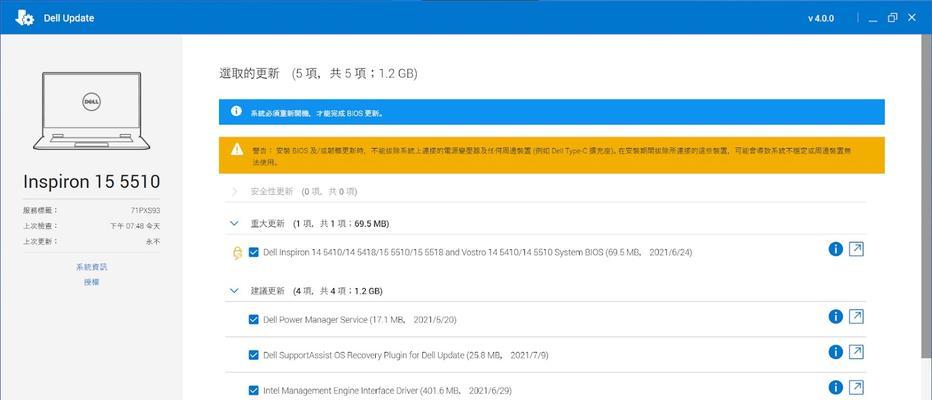The image size is (932, 400).
Task: Expand the 安全性更新 section
Action: coord(235,191)
